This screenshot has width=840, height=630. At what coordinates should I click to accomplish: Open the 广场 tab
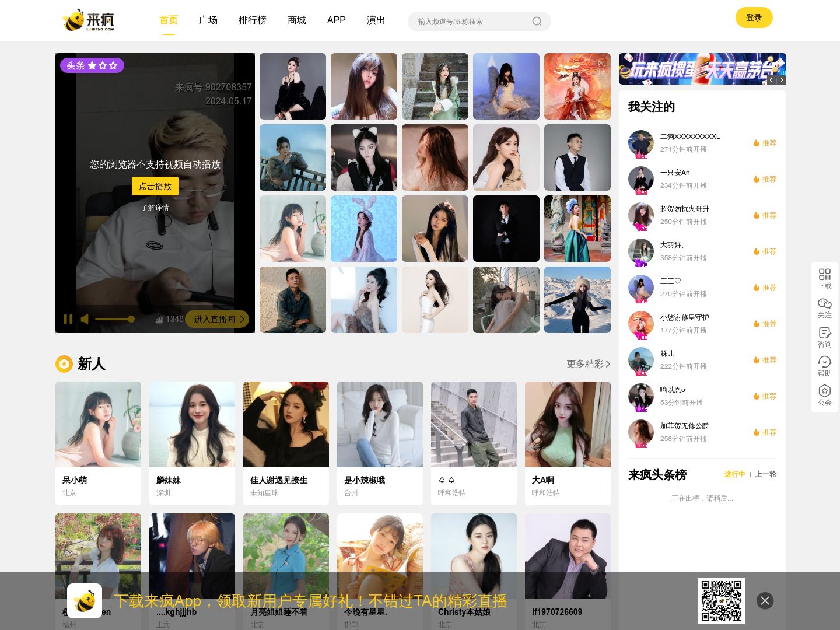[208, 20]
